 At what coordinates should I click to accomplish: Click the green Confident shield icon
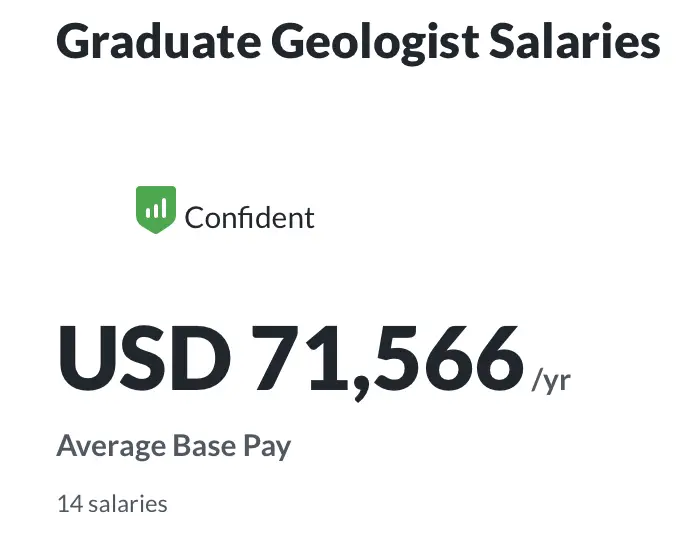click(x=156, y=210)
